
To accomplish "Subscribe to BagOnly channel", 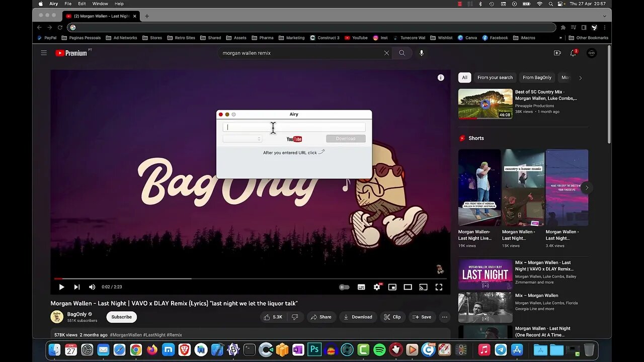I will 121,317.
